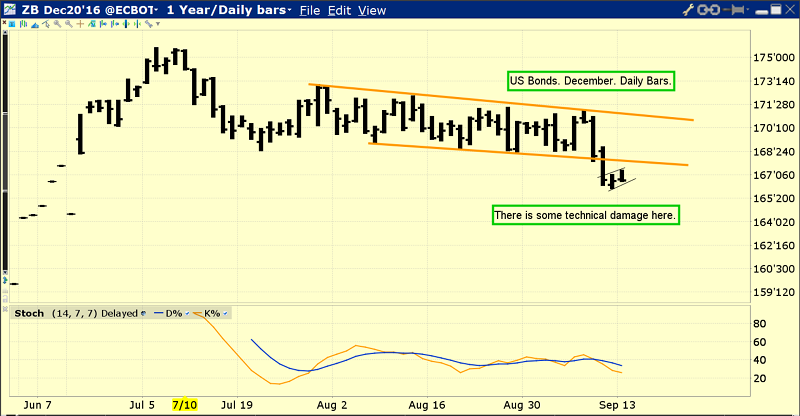Screen dimensions: 800x416
Task: Toggle the K% line checkbox
Action: tap(225, 313)
